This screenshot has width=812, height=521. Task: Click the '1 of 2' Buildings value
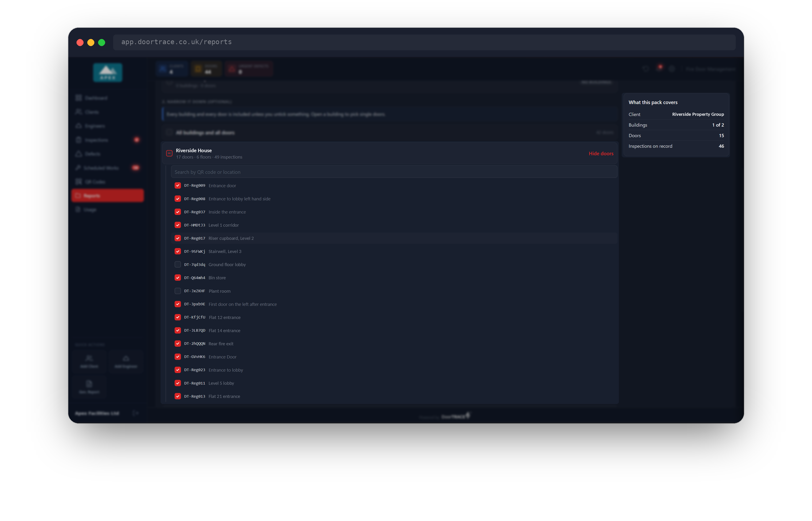click(x=718, y=125)
